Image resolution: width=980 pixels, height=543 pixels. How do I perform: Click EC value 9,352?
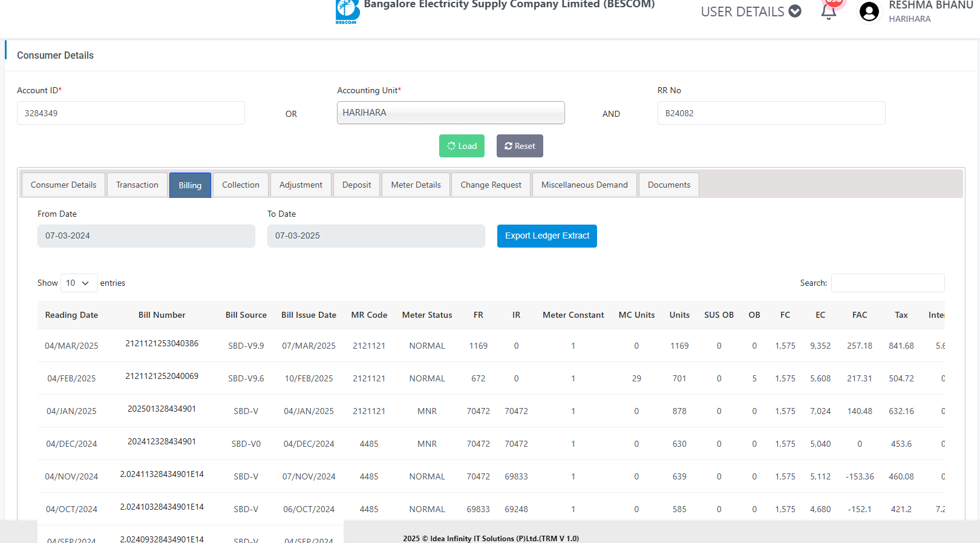tap(820, 346)
